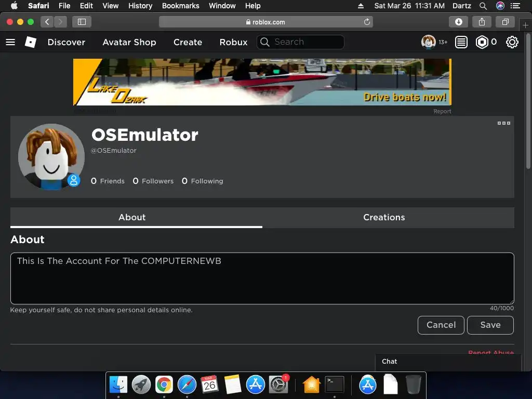
Task: Open the View menu
Action: point(111,6)
